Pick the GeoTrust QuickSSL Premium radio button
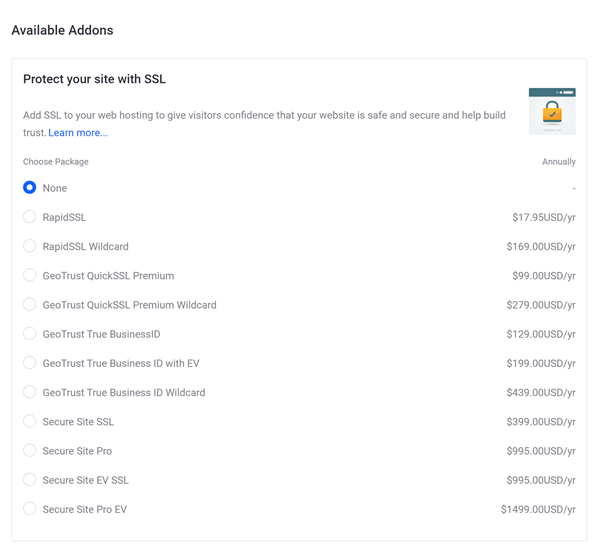Screen dimensions: 602x560 30,275
